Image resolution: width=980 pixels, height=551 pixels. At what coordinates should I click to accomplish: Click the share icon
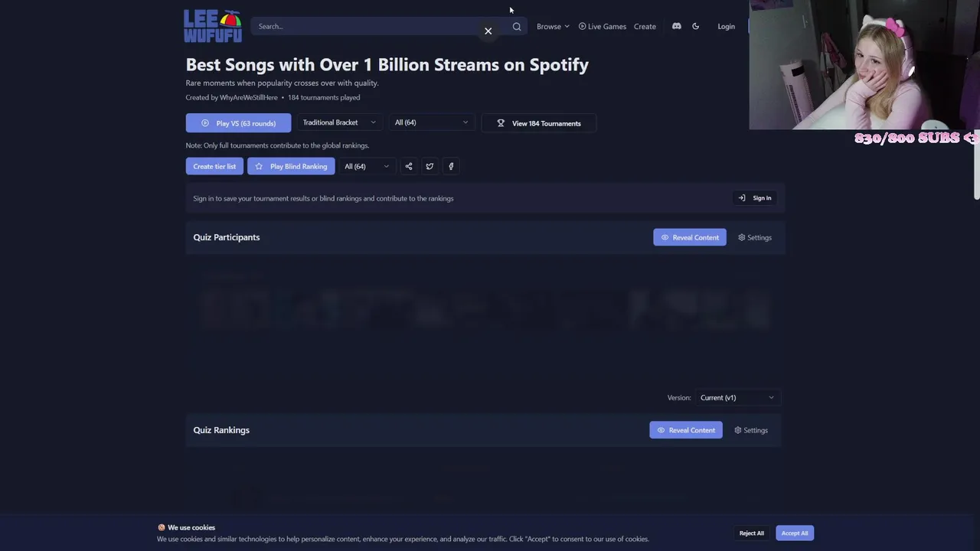point(409,166)
